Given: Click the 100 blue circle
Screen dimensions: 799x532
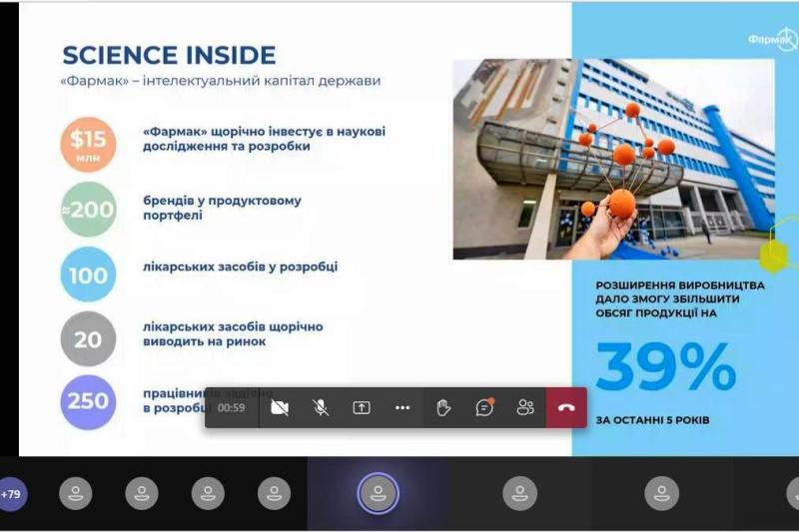Looking at the screenshot, I should coord(88,274).
